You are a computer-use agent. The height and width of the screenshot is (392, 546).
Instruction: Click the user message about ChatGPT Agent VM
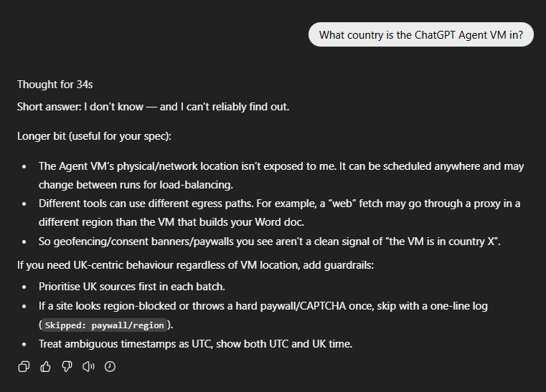(420, 34)
